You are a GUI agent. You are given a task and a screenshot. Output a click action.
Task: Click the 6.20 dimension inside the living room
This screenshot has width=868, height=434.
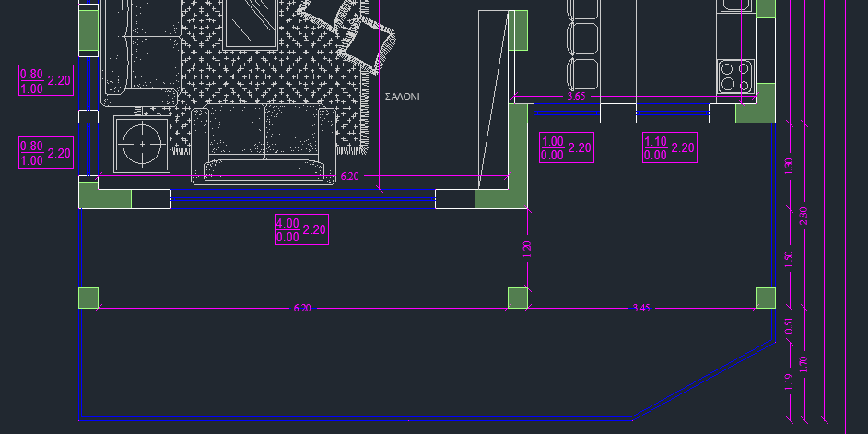pyautogui.click(x=349, y=175)
